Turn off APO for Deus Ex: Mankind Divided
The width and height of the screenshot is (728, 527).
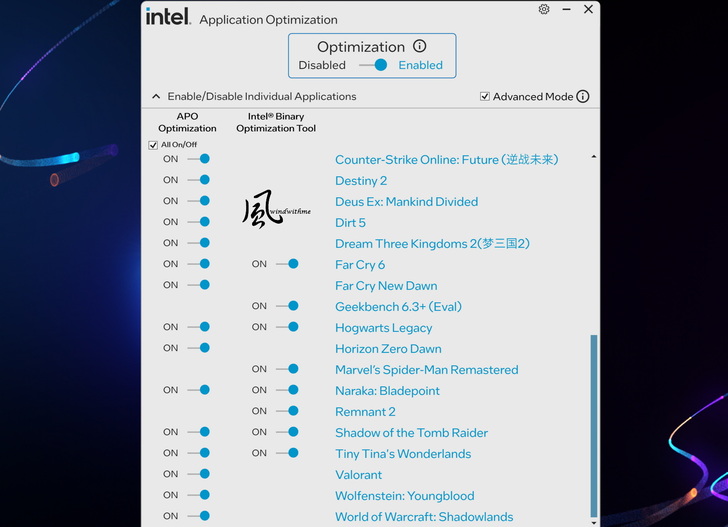point(198,201)
